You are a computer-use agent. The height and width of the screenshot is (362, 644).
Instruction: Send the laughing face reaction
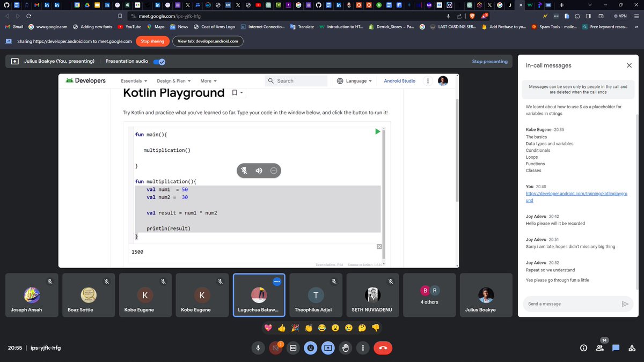coord(322,328)
